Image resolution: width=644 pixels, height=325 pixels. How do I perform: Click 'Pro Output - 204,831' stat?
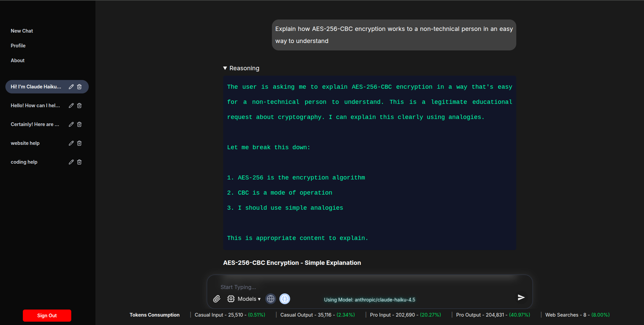(x=493, y=315)
